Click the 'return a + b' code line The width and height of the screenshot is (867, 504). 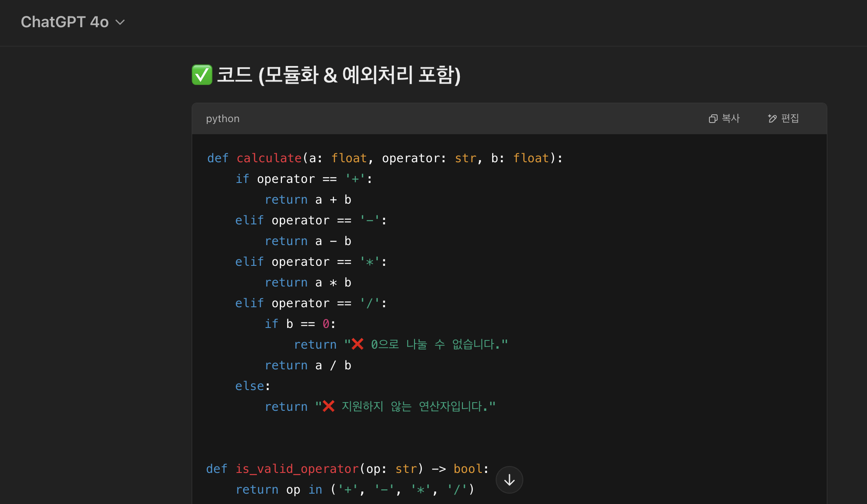(308, 200)
